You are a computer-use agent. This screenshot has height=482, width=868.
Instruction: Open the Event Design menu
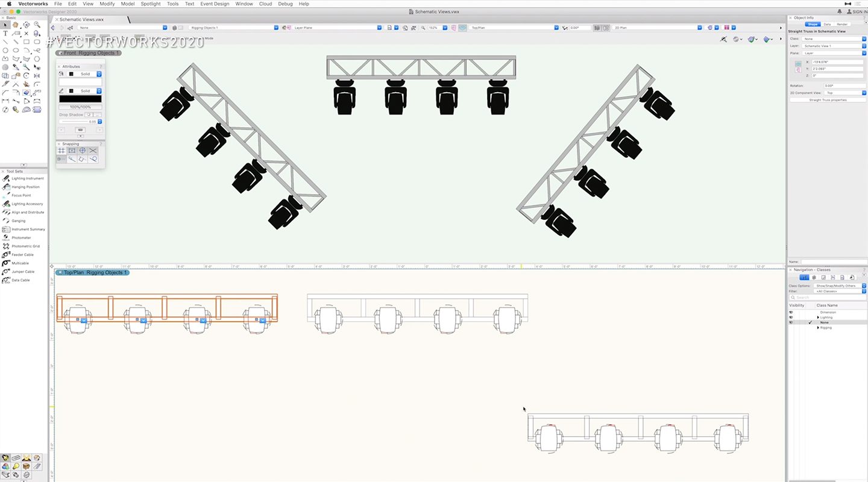tap(215, 4)
